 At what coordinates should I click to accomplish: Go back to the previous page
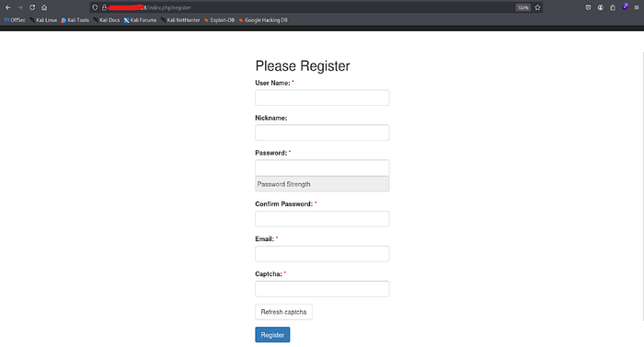coord(7,7)
